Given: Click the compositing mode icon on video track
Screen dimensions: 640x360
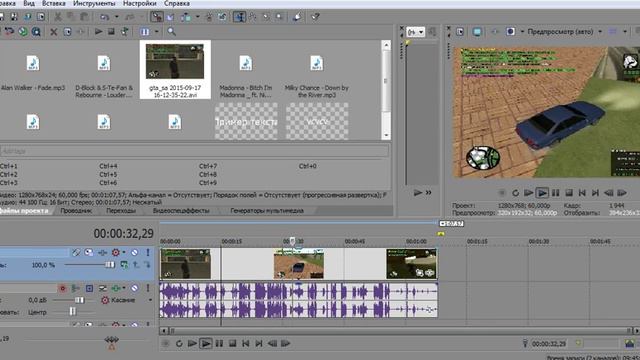Looking at the screenshot, I should coord(124,265).
